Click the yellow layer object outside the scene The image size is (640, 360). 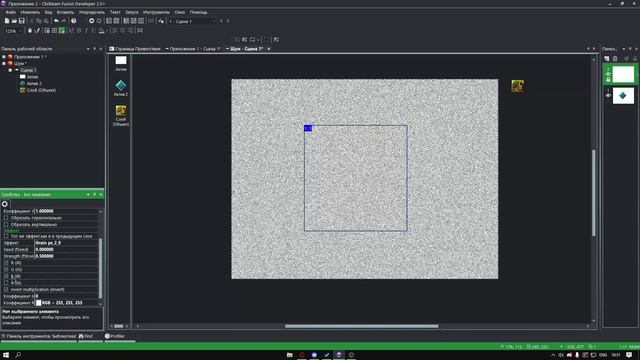518,86
